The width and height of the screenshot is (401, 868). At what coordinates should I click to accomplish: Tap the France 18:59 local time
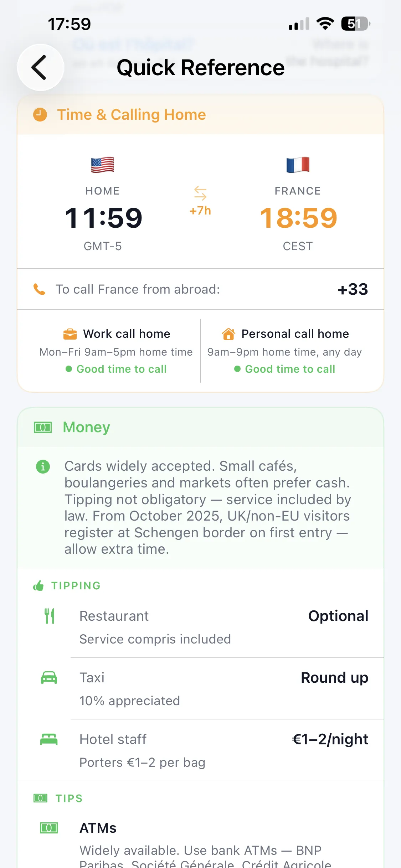pos(298,218)
